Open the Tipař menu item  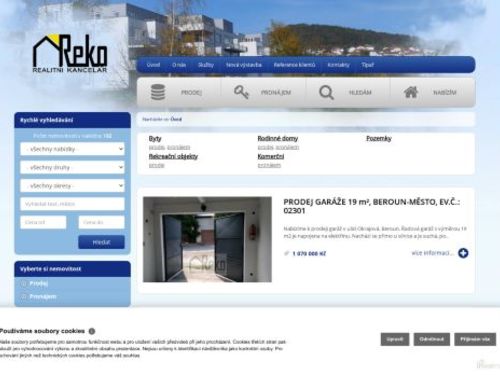coord(368,65)
